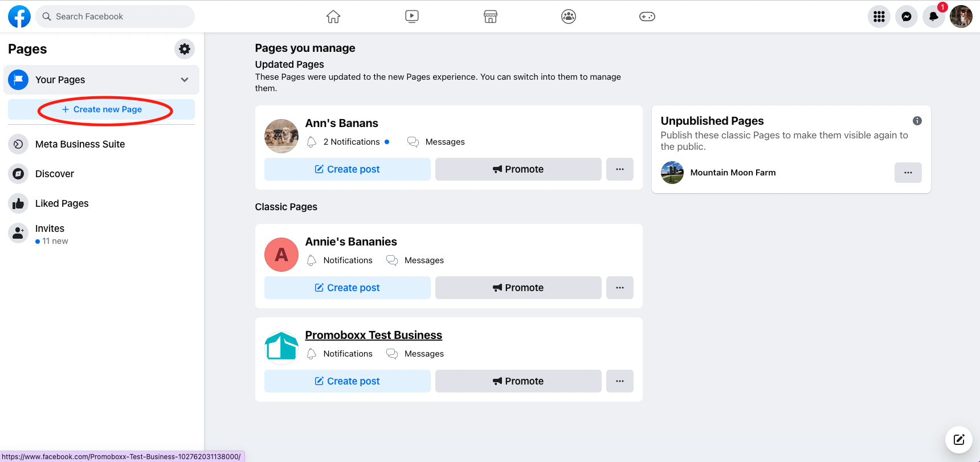Open Meta Business Suite
Viewport: 980px width, 462px height.
click(101, 144)
